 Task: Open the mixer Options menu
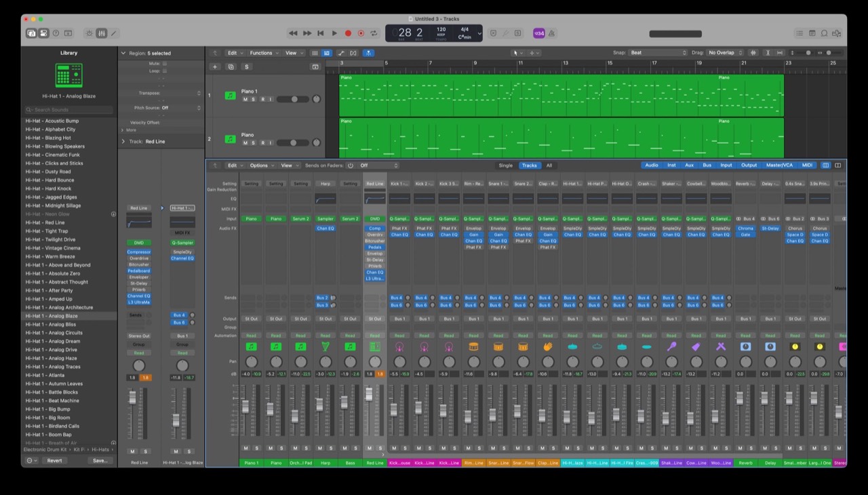(261, 165)
